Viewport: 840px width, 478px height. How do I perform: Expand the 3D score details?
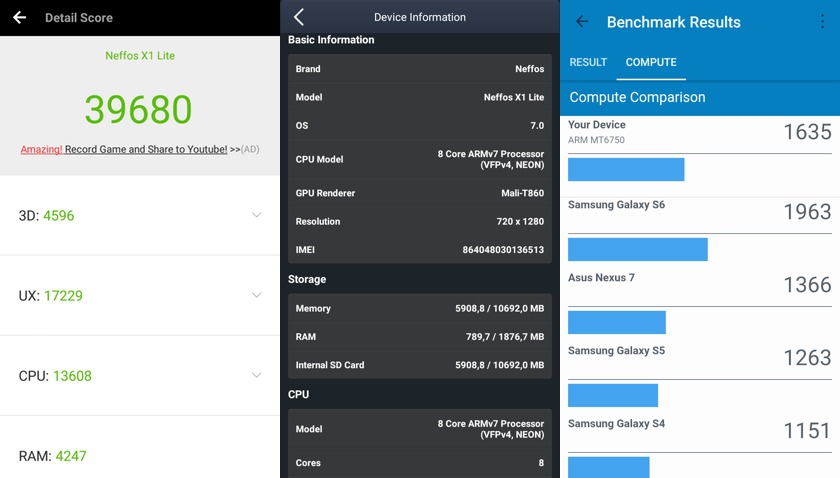coord(257,215)
